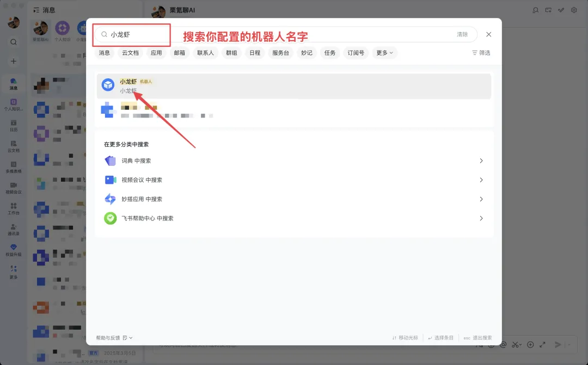Click the 小龙虾 robot blue cube avatar
The width and height of the screenshot is (588, 365).
[108, 85]
